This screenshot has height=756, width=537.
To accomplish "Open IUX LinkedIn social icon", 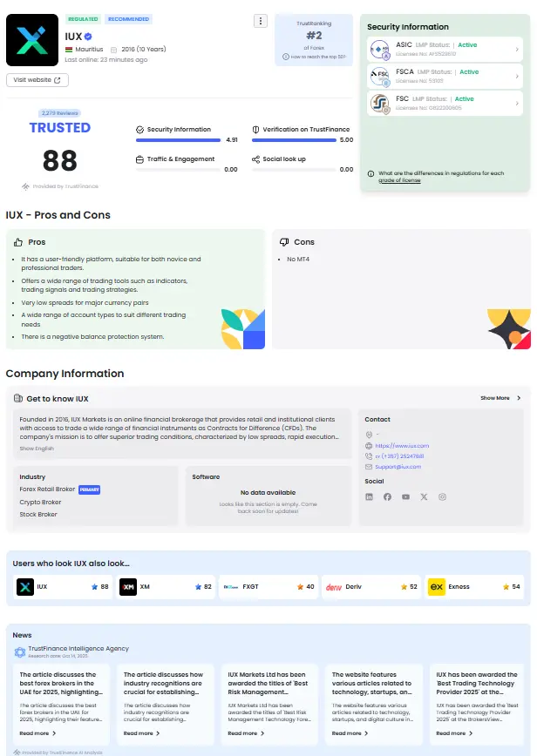I will (x=369, y=497).
